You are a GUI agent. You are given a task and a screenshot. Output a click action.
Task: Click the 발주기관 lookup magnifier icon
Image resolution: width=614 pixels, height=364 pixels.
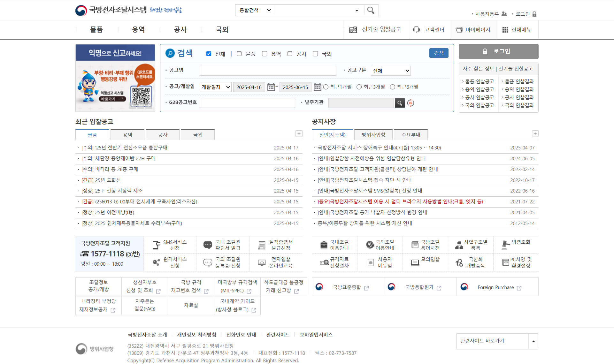tap(400, 103)
